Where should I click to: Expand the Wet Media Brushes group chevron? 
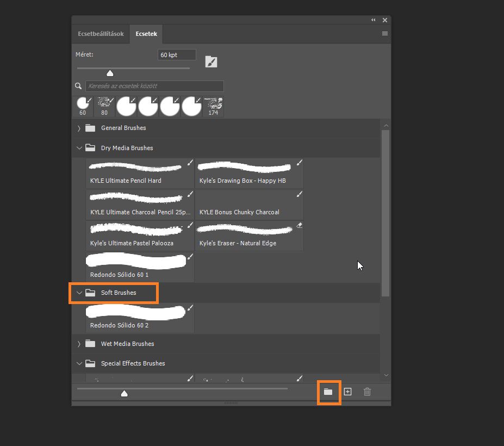click(x=79, y=344)
